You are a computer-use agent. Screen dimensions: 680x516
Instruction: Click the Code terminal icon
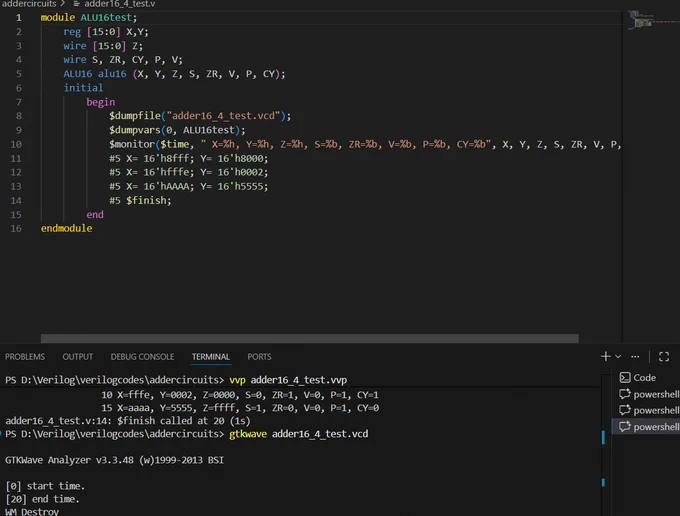[x=625, y=378]
